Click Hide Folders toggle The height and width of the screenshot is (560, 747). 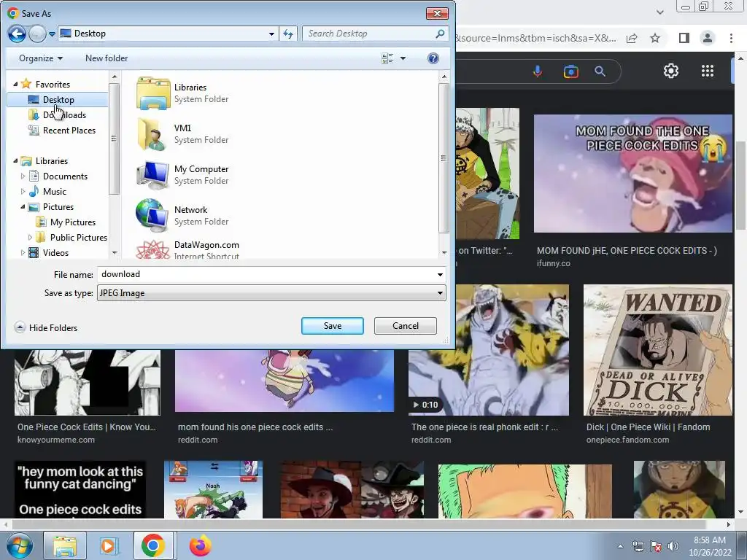pos(46,327)
